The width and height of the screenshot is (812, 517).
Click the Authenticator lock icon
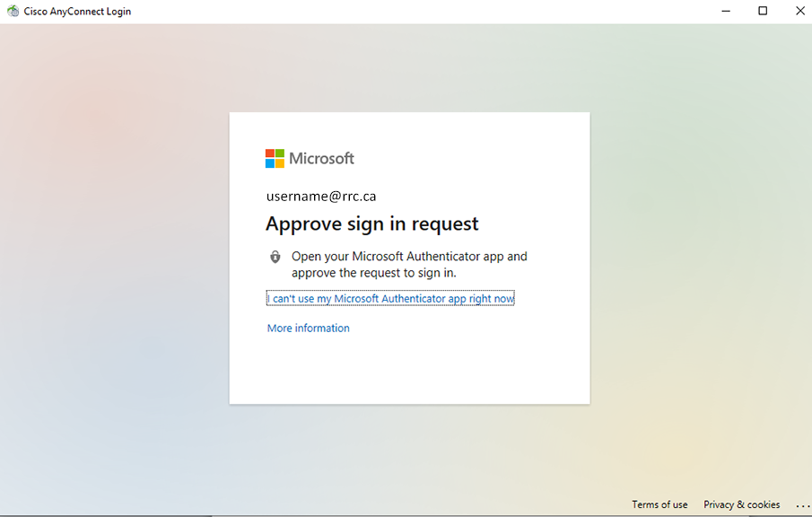point(275,257)
